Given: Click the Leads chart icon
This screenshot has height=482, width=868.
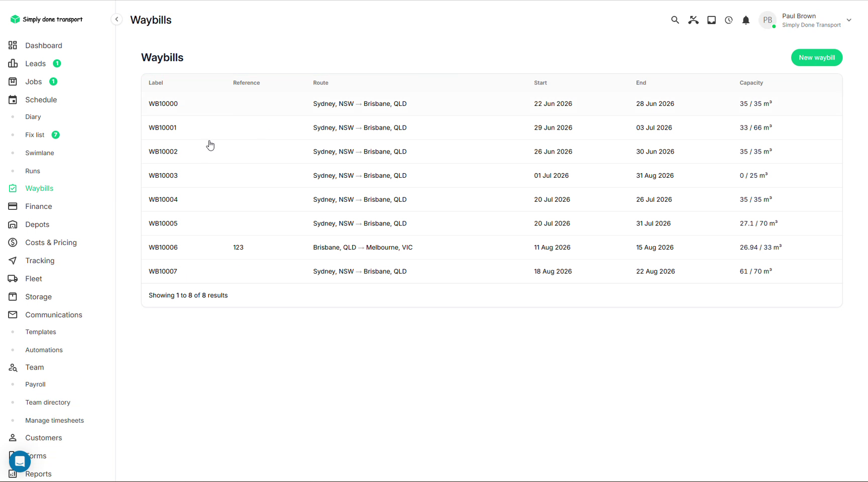Looking at the screenshot, I should 13,63.
